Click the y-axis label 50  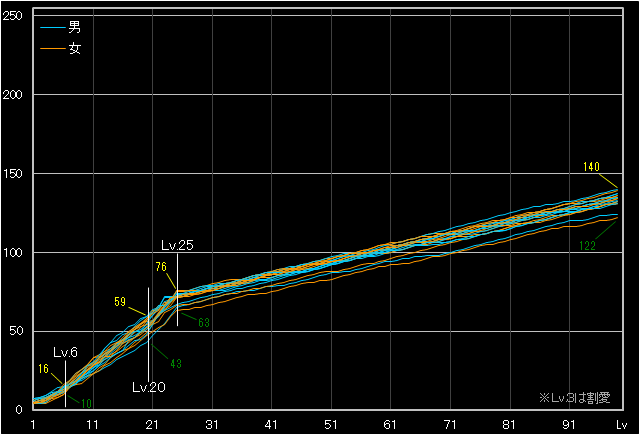(16, 331)
